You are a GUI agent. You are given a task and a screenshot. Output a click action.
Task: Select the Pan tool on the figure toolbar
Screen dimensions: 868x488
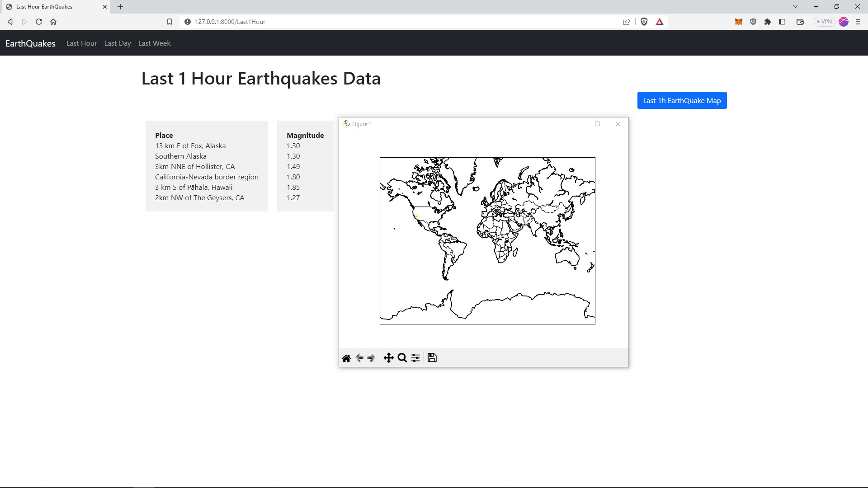pos(389,357)
